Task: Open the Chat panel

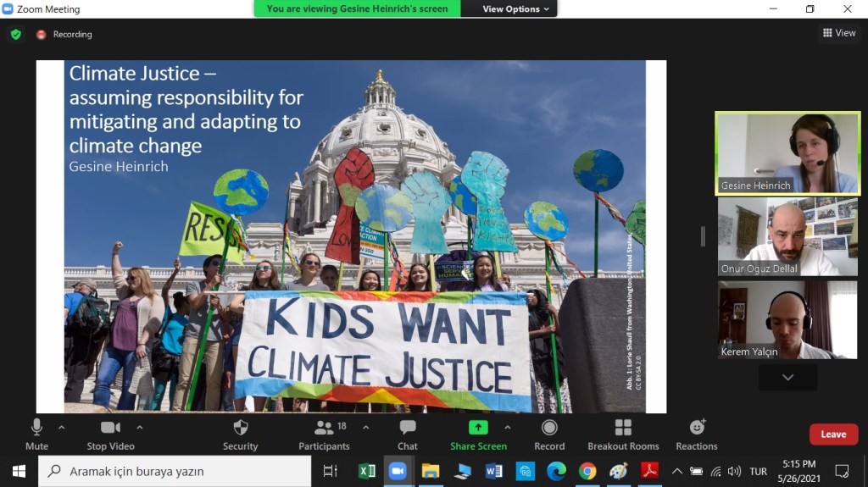Action: 408,428
